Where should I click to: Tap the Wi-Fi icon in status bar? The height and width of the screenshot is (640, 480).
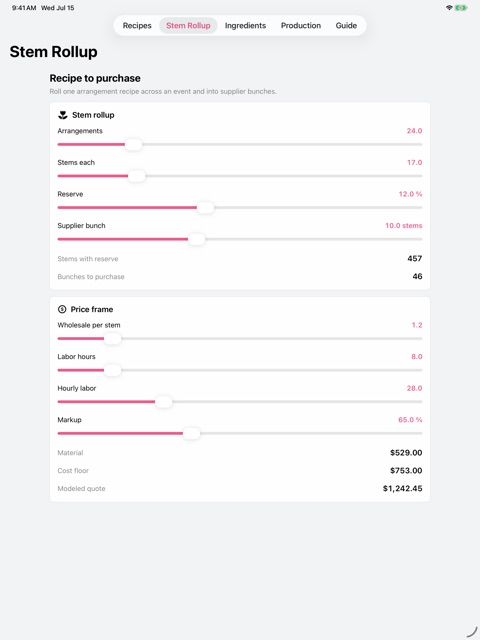click(x=449, y=8)
